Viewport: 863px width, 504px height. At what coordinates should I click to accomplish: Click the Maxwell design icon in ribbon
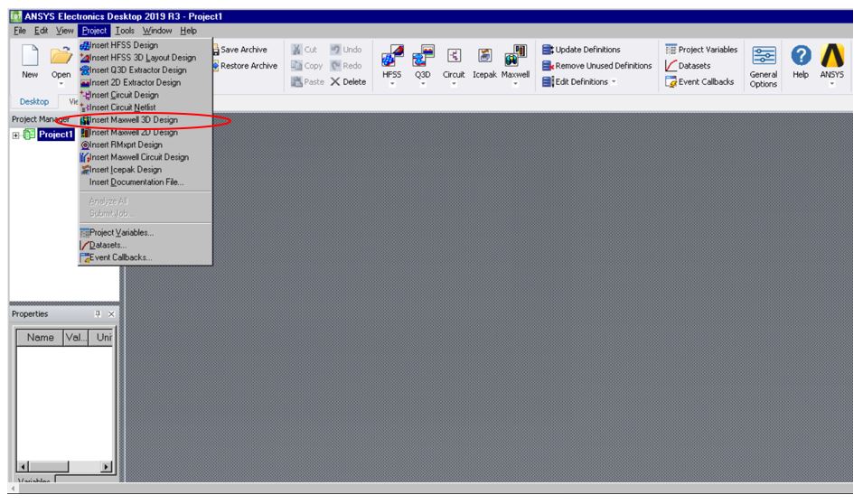(x=516, y=56)
